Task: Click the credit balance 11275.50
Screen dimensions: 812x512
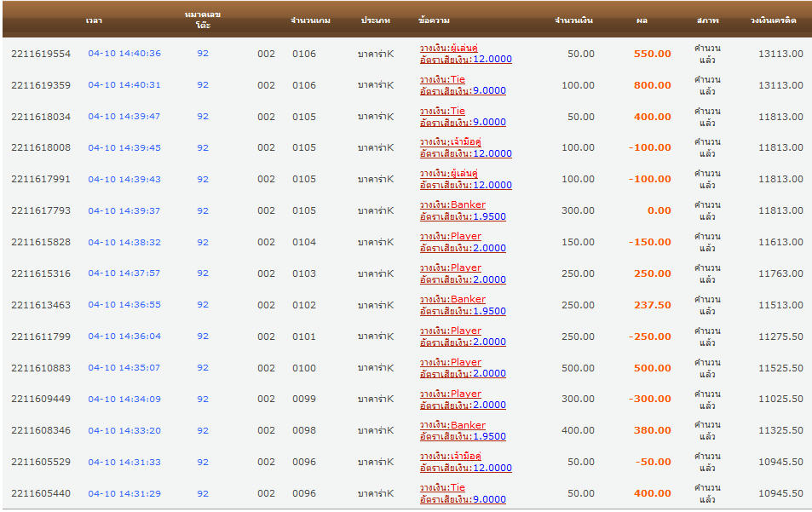Action: [x=780, y=337]
